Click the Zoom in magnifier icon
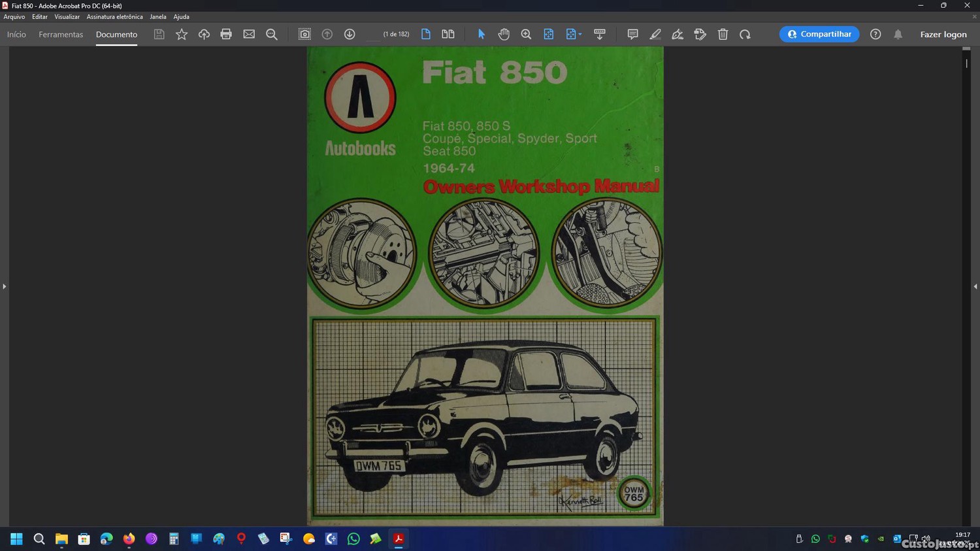The height and width of the screenshot is (551, 980). tap(526, 35)
